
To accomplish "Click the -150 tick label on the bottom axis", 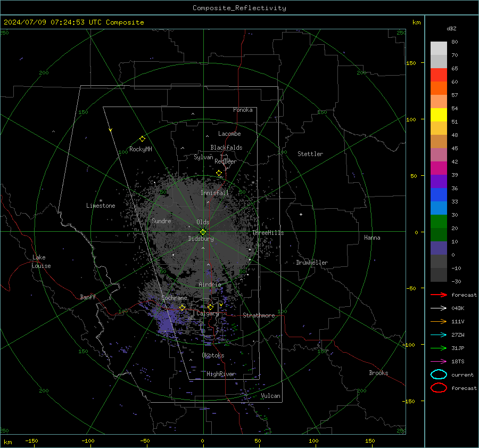I will (31, 441).
